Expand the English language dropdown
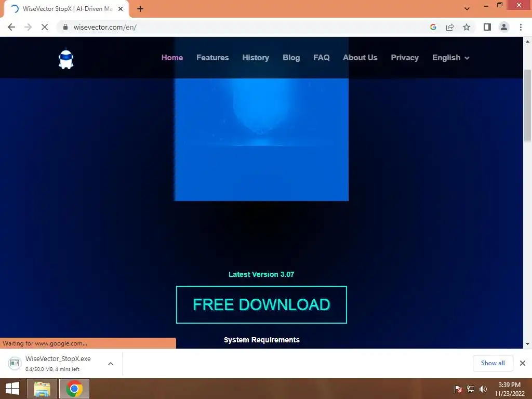Screen dimensions: 532x399 click(x=450, y=58)
